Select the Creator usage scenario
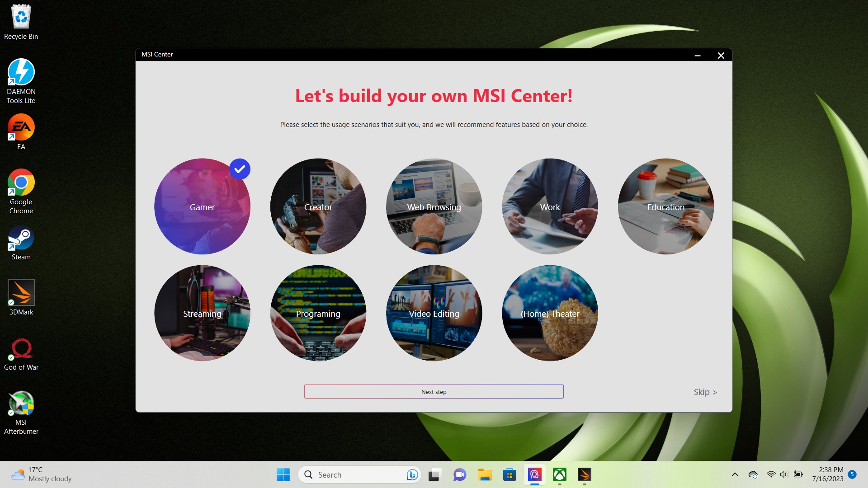 [318, 206]
